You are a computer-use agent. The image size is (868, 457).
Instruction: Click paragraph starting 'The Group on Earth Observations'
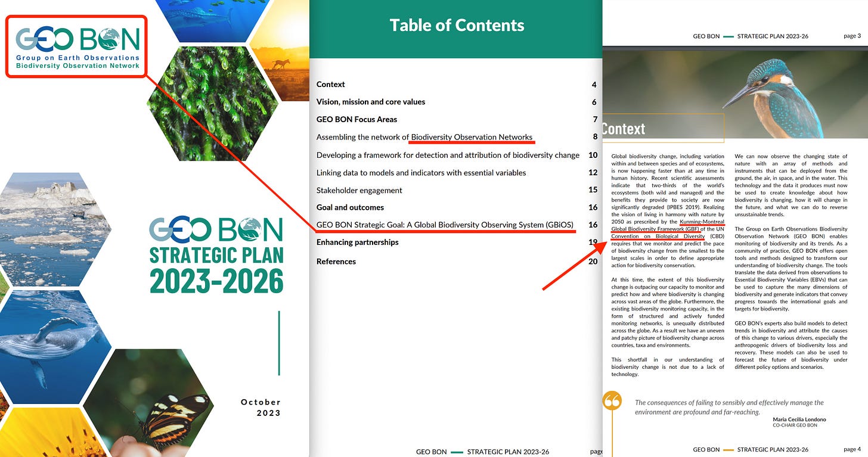tap(790, 269)
